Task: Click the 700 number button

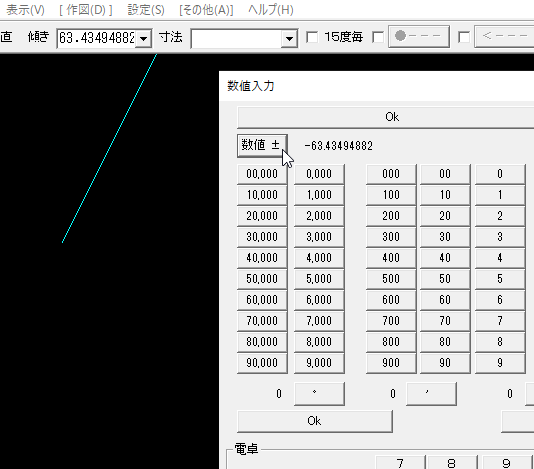Action: pos(391,321)
